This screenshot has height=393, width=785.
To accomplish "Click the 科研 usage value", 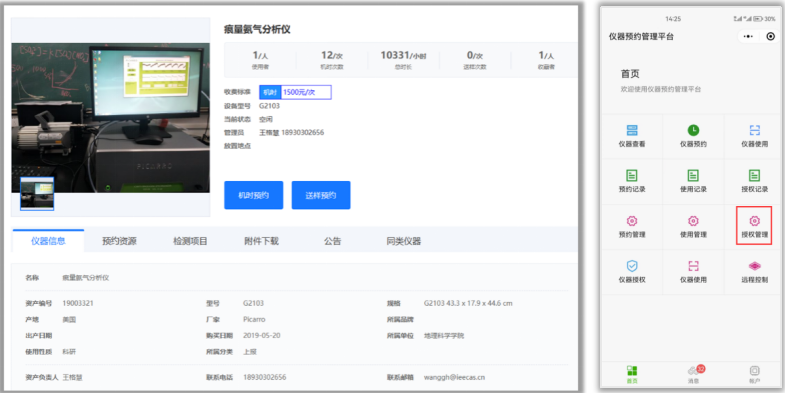I will pos(69,351).
